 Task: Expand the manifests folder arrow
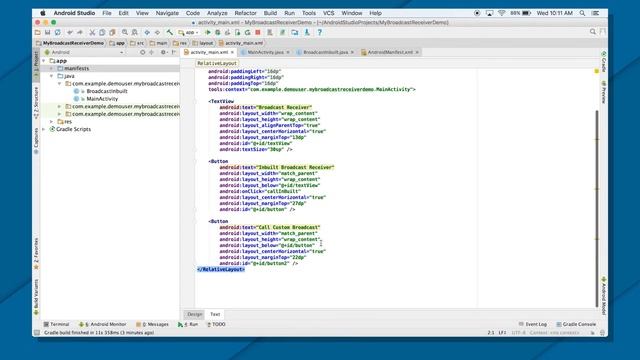pyautogui.click(x=52, y=69)
